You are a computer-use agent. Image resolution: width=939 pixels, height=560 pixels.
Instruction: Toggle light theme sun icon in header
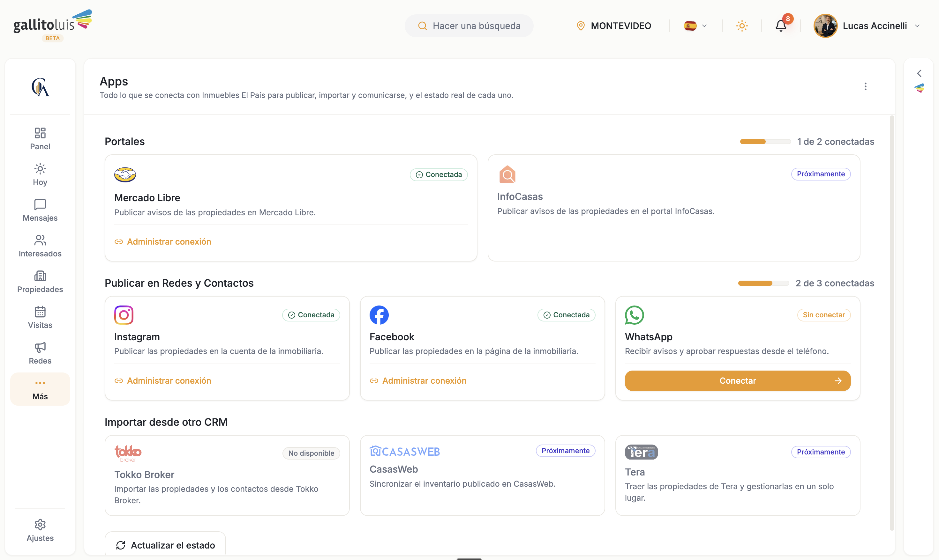click(742, 26)
